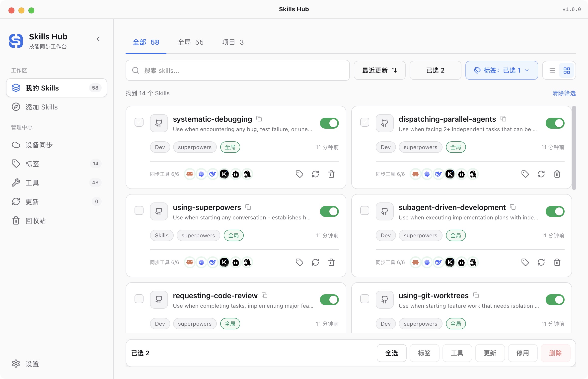Click the K tool icon on systematic-debugging
This screenshot has height=379, width=588.
[x=224, y=174]
